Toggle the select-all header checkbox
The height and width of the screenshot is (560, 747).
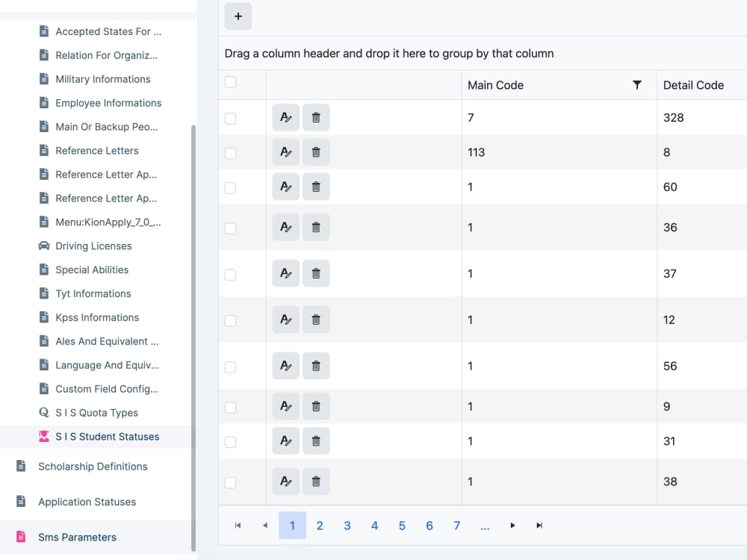coord(231,82)
